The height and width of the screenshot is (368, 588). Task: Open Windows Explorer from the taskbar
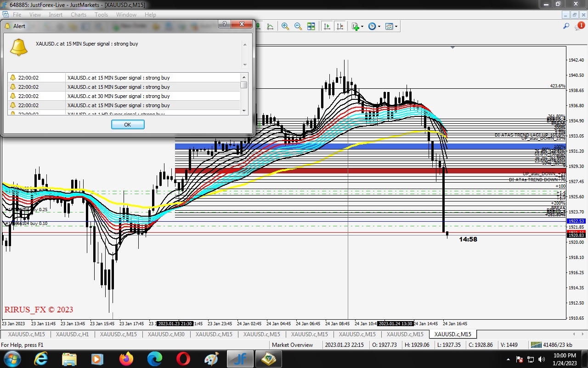click(69, 359)
